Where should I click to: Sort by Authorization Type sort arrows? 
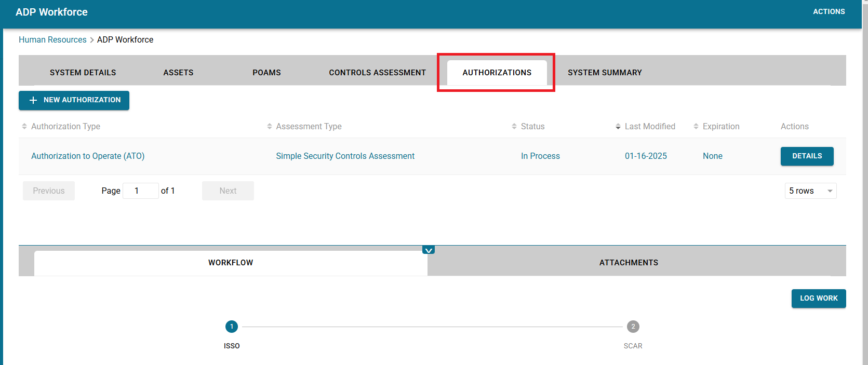pyautogui.click(x=24, y=126)
